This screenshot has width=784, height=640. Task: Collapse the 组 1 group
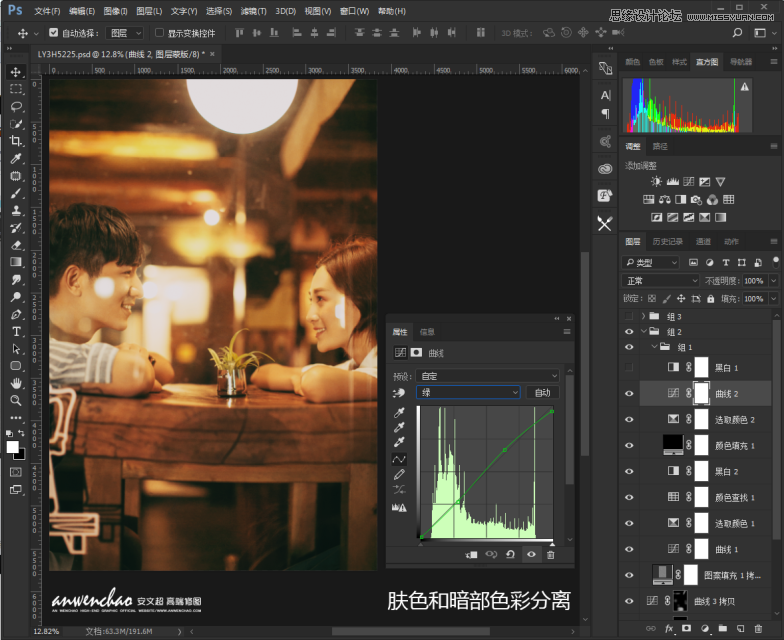pos(654,346)
